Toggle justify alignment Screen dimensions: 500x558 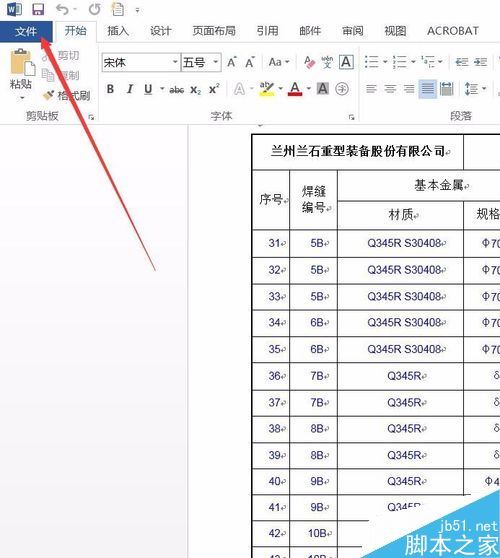point(427,89)
